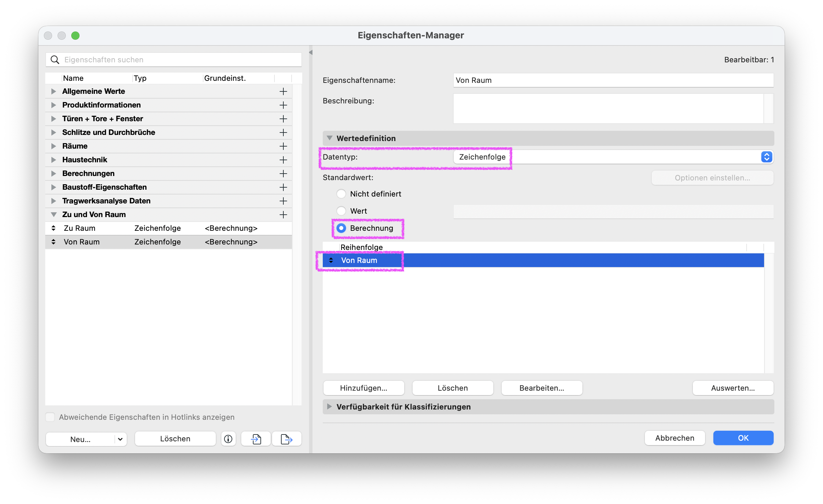Screen dimensions: 823x504
Task: Expand Verfügbarkeit für Klassifizierungen section
Action: coord(330,407)
